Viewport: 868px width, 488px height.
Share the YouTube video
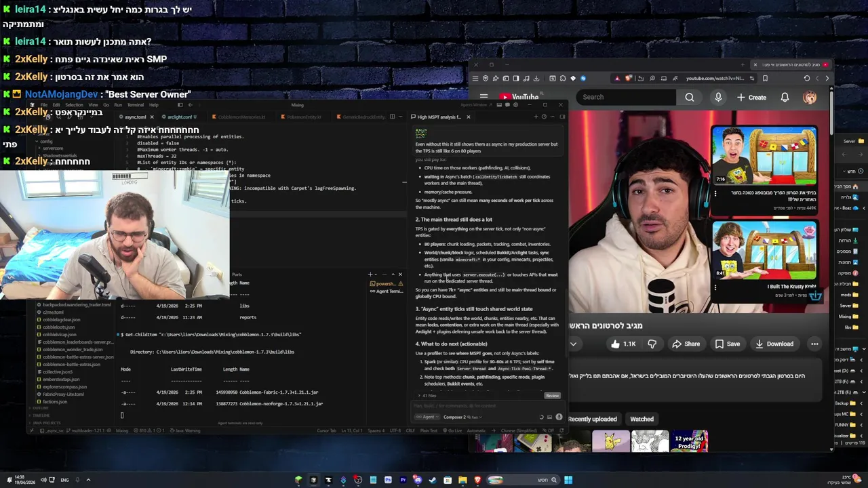point(686,344)
